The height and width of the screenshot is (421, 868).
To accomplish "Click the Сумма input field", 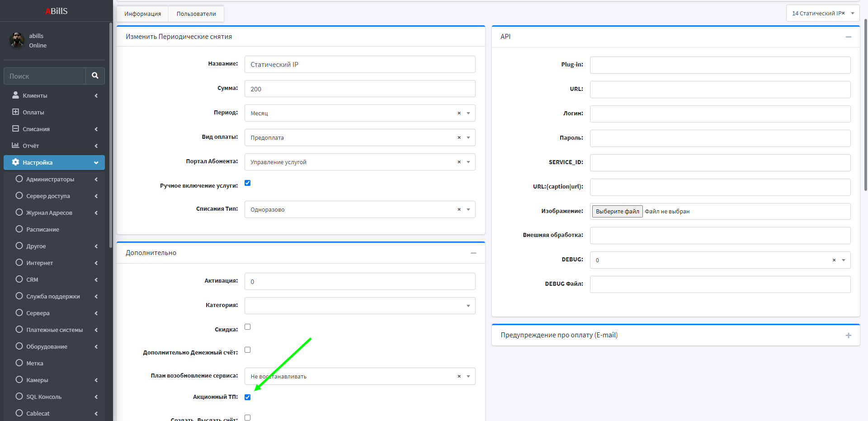I will [x=359, y=89].
